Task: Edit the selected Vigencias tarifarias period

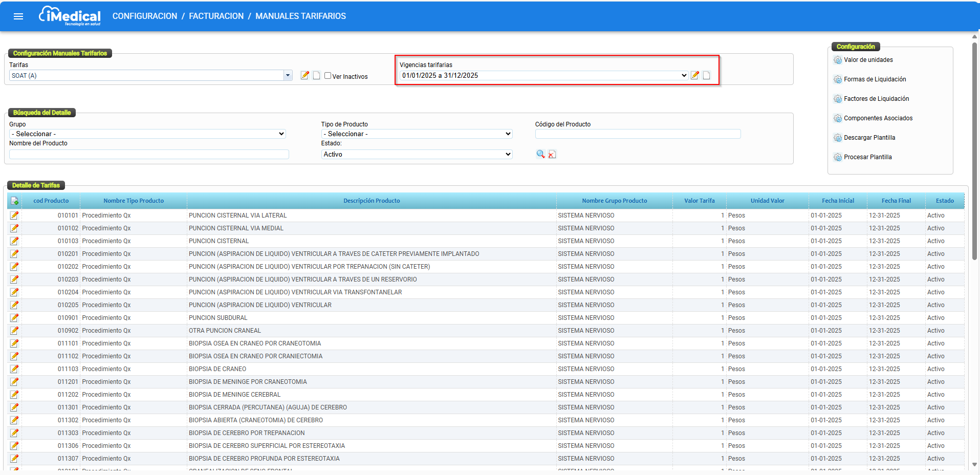Action: 694,75
